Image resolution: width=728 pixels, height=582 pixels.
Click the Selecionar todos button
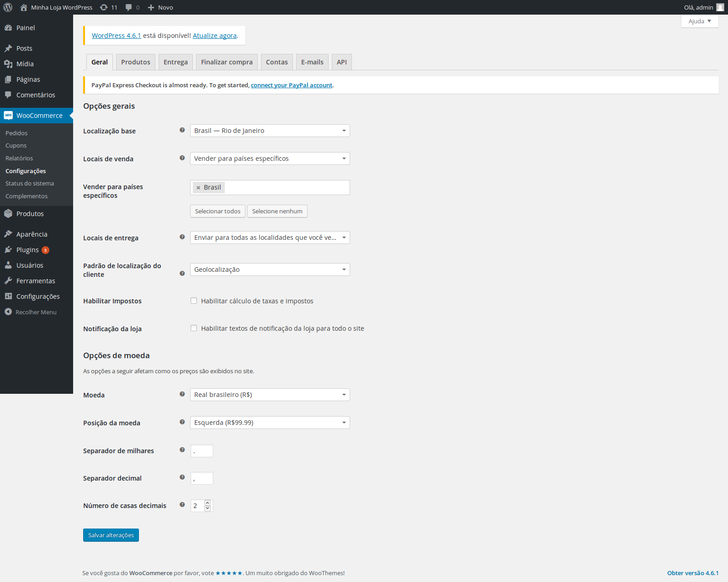point(218,211)
